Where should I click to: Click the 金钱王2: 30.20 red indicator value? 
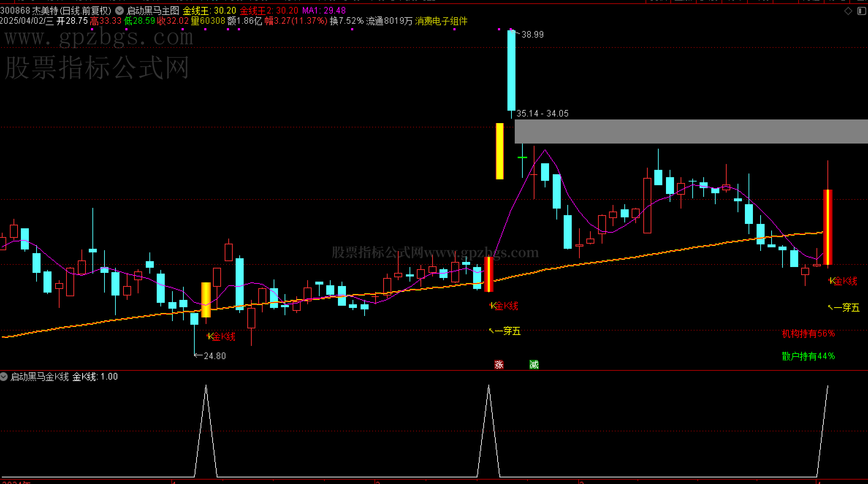point(269,11)
